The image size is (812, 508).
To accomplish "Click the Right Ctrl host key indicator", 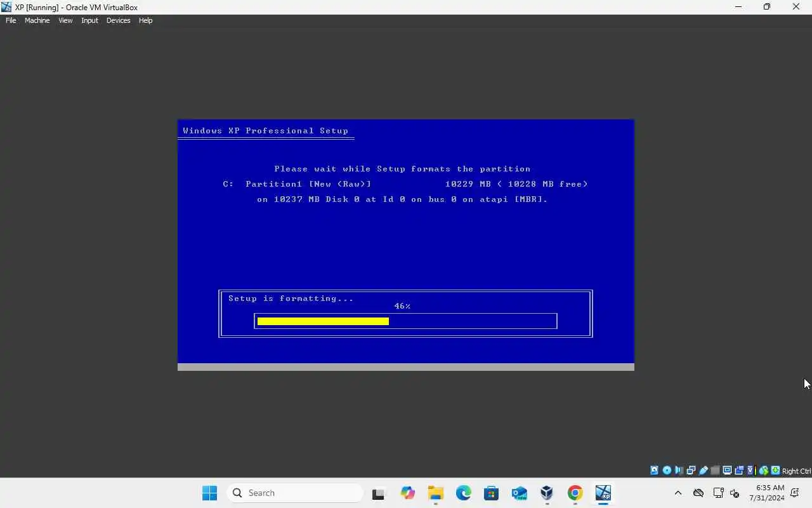I will (x=797, y=471).
